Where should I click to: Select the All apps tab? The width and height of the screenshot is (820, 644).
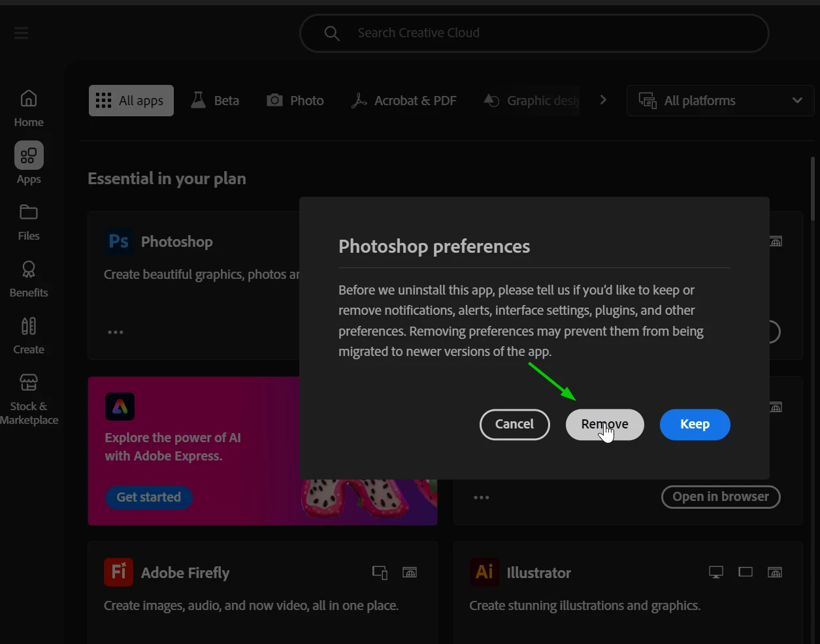(131, 101)
